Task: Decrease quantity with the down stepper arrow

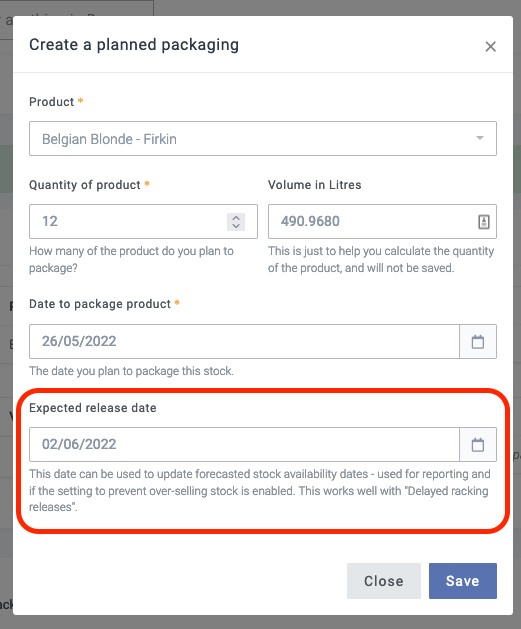Action: (x=236, y=226)
